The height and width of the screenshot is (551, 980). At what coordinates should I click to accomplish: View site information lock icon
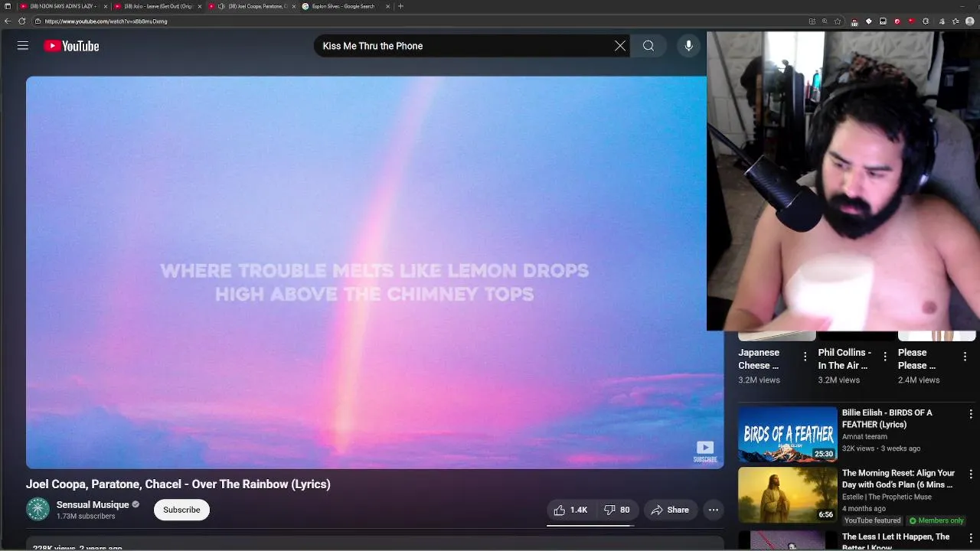point(38,21)
